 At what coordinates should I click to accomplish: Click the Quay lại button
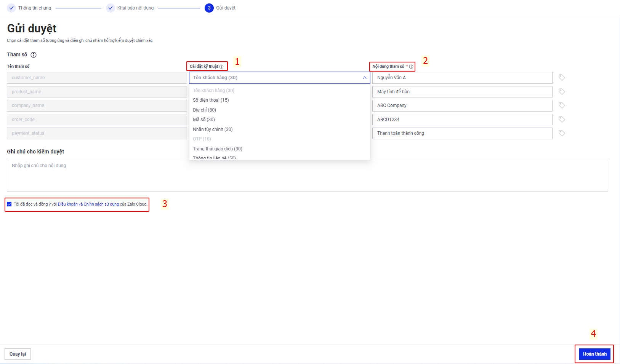[x=18, y=354]
